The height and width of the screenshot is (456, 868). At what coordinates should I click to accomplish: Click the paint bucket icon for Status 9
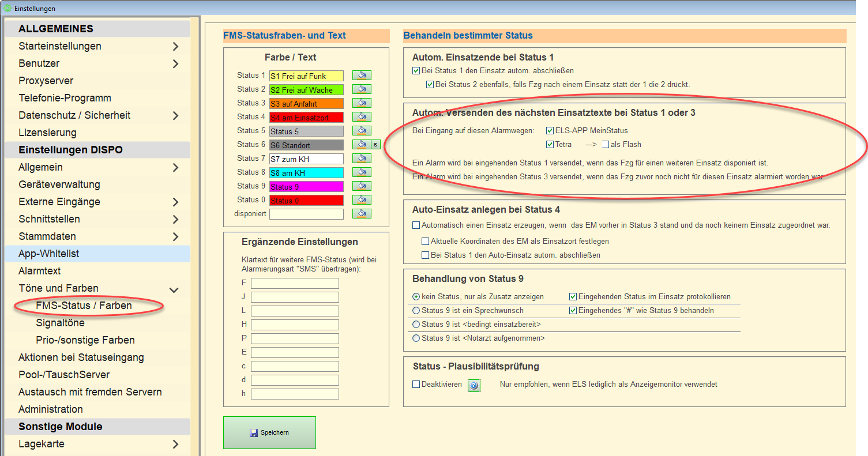pyautogui.click(x=362, y=186)
